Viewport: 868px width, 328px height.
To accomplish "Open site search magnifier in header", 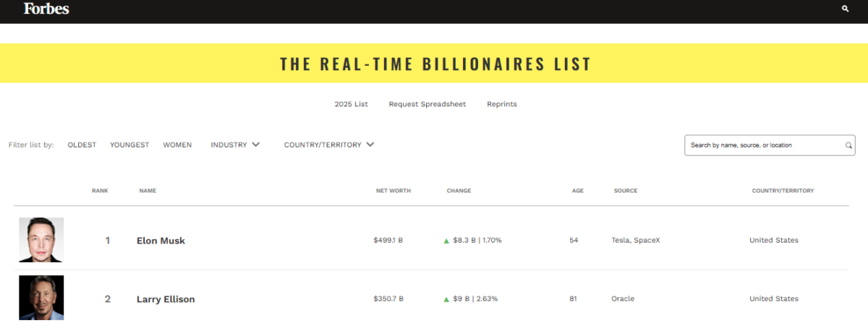I will pyautogui.click(x=846, y=9).
